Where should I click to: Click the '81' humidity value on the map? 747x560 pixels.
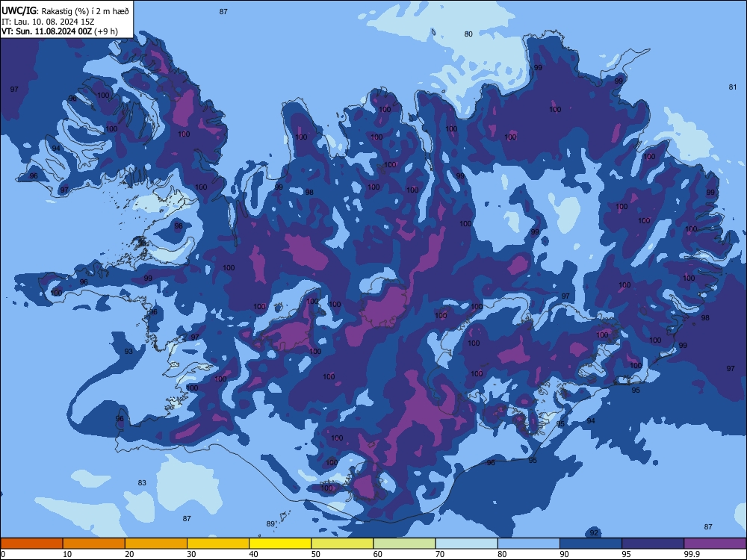click(x=733, y=87)
